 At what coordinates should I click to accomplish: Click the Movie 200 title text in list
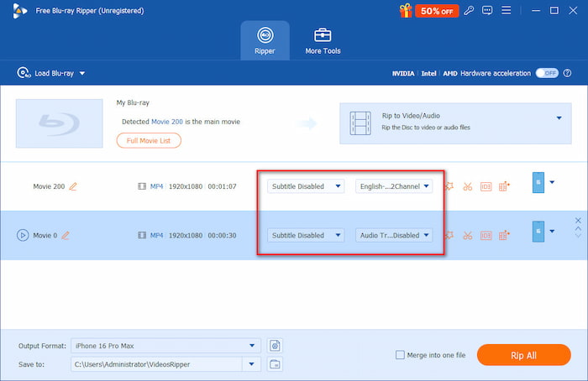click(x=49, y=186)
